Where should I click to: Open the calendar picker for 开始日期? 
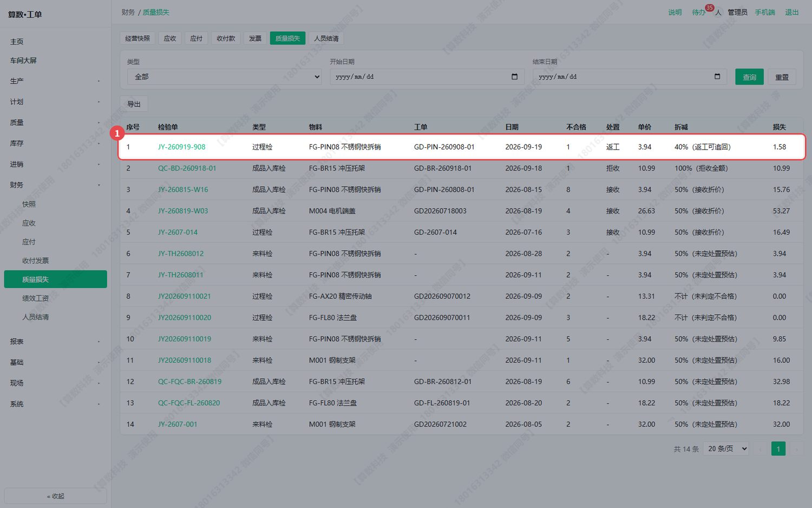click(514, 77)
